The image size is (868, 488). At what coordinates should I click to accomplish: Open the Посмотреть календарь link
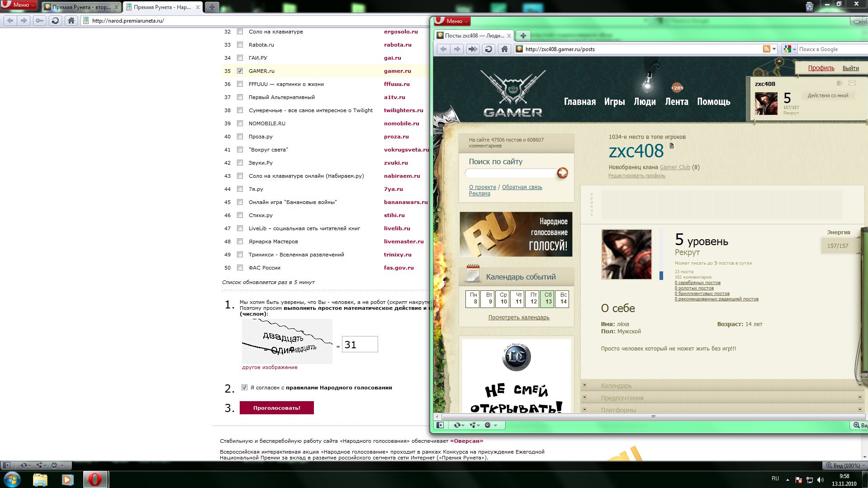(518, 317)
